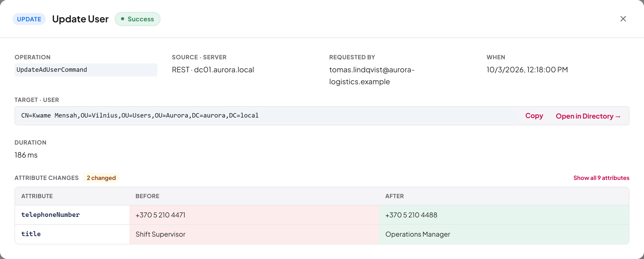
Task: Click the 186 ms duration value
Action: [x=26, y=155]
